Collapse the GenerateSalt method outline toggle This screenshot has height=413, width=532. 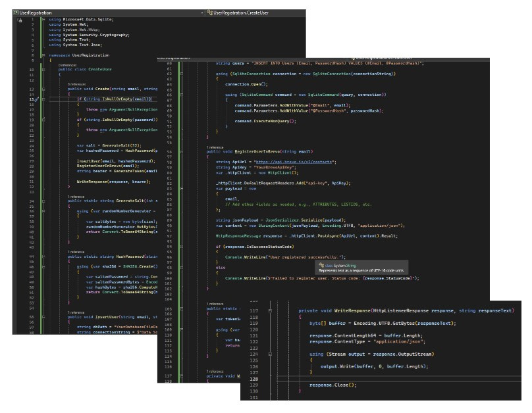pos(43,201)
